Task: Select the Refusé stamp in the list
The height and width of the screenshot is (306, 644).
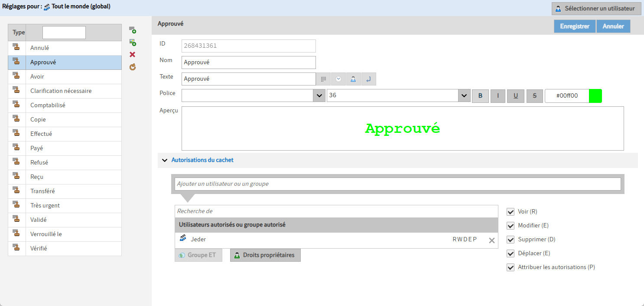Action: click(39, 162)
